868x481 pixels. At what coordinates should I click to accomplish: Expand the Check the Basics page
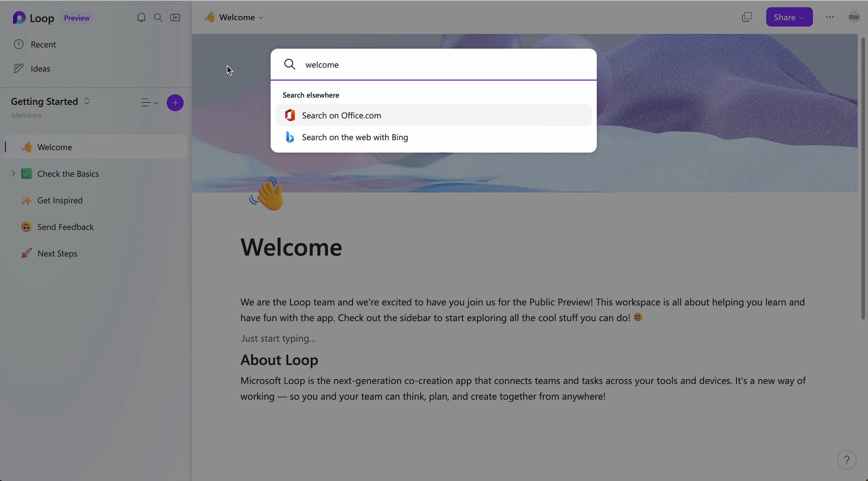pos(13,174)
